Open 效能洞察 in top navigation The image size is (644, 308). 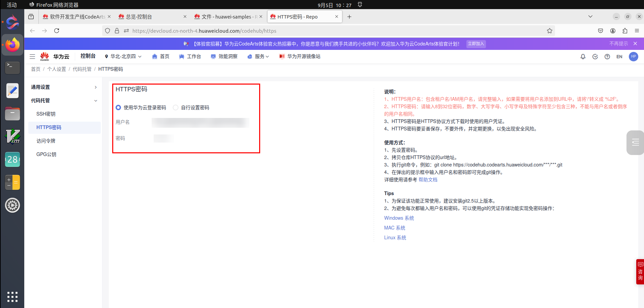(x=224, y=57)
